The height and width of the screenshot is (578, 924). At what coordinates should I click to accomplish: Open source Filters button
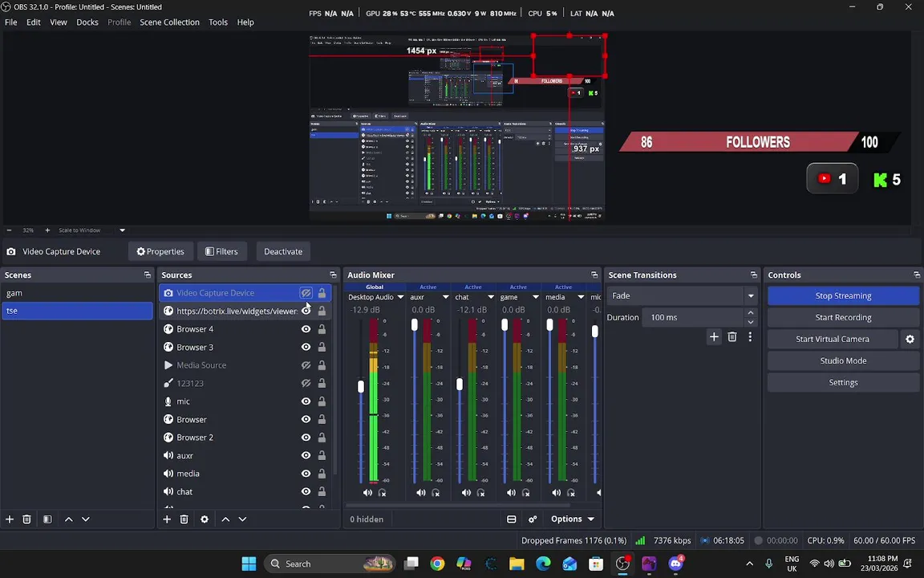tap(221, 251)
